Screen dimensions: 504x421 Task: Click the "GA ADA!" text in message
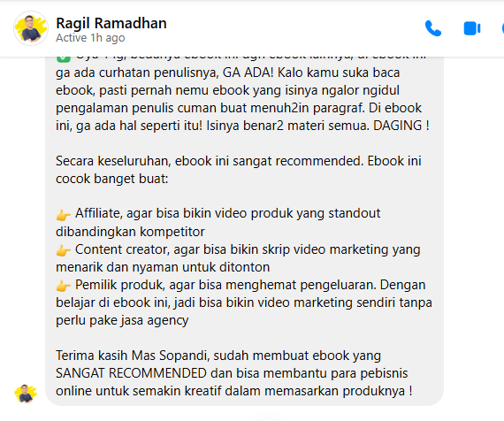[x=248, y=73]
